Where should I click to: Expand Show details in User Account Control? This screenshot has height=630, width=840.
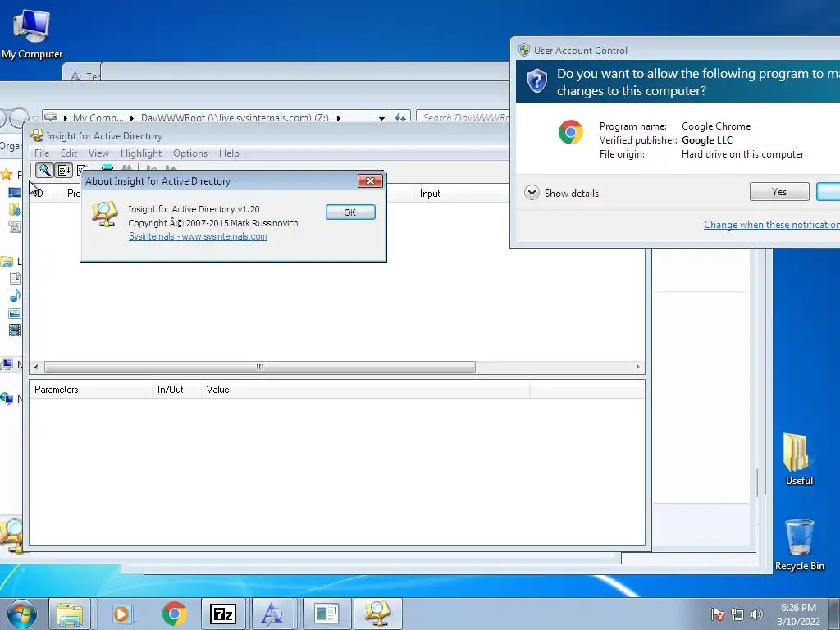click(x=561, y=193)
